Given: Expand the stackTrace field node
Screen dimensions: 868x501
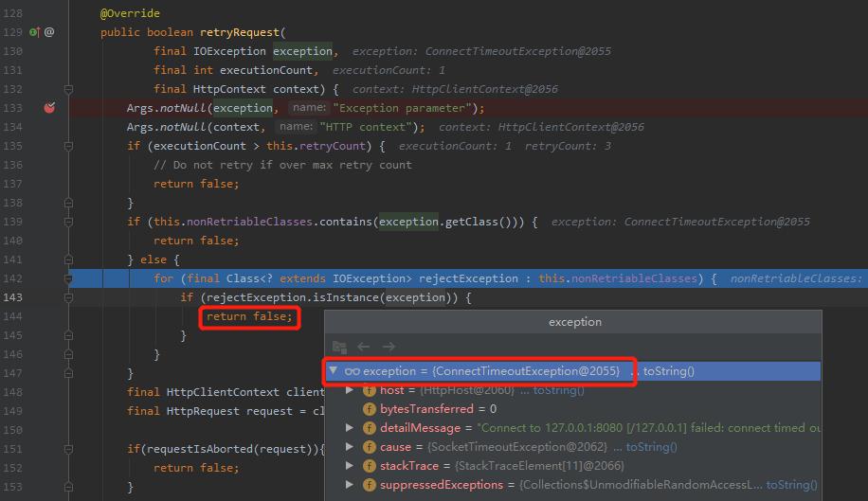Looking at the screenshot, I should pos(350,465).
